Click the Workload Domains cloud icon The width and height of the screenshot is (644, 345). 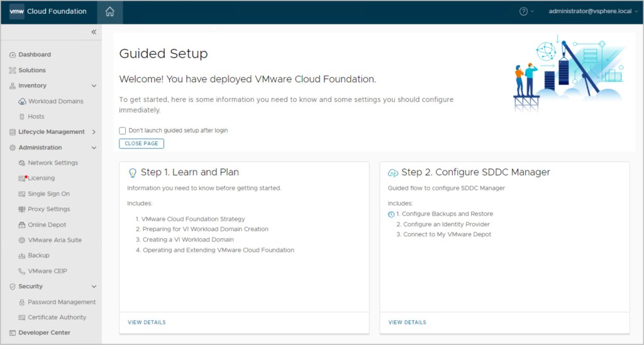click(22, 101)
